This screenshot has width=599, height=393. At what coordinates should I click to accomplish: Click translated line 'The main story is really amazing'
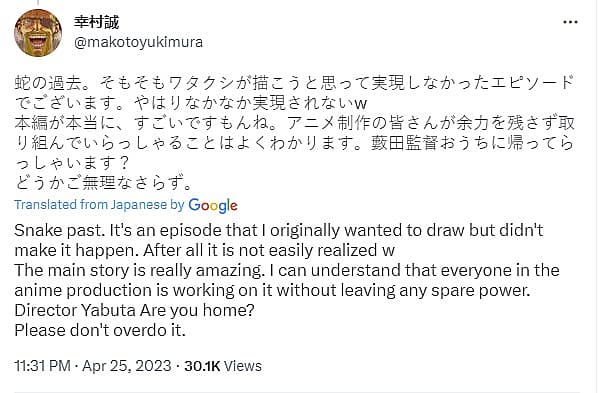pyautogui.click(x=287, y=270)
